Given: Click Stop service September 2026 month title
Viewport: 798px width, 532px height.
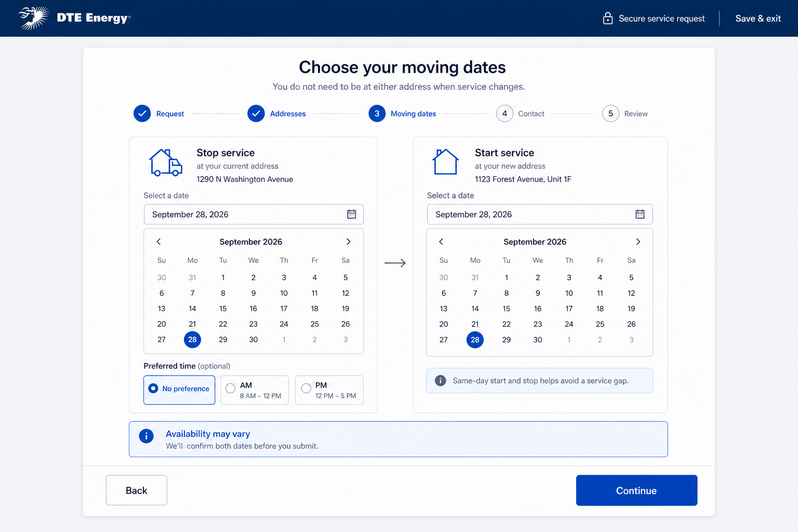Looking at the screenshot, I should pyautogui.click(x=251, y=242).
